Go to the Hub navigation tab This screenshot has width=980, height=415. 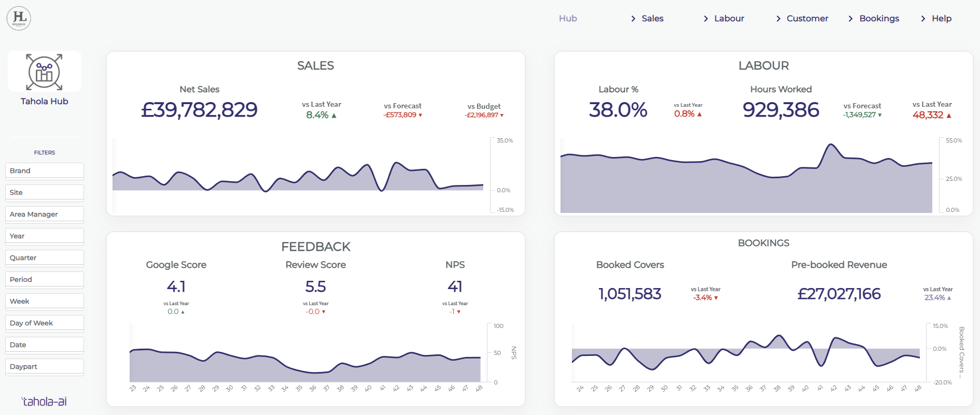coord(568,19)
